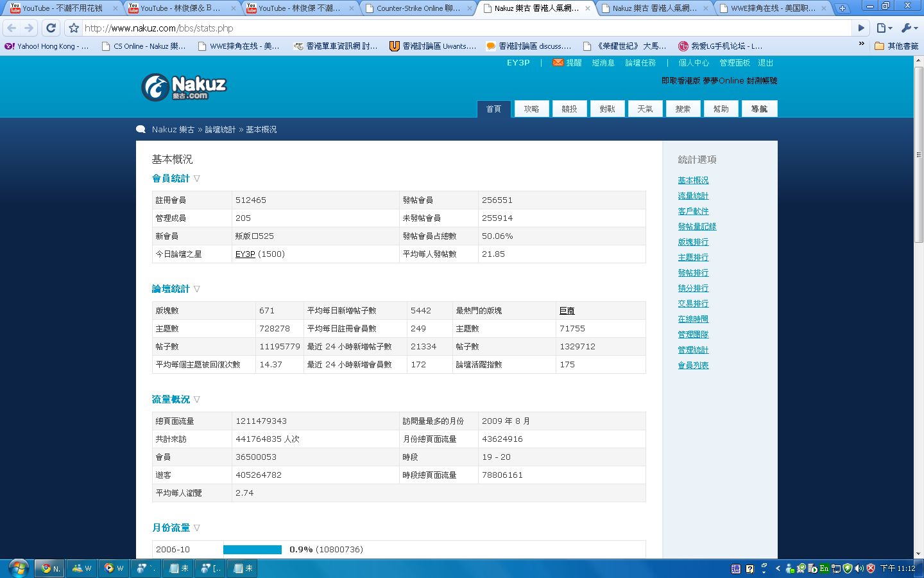Open Windows Live Messenger taskbar button

81,568
